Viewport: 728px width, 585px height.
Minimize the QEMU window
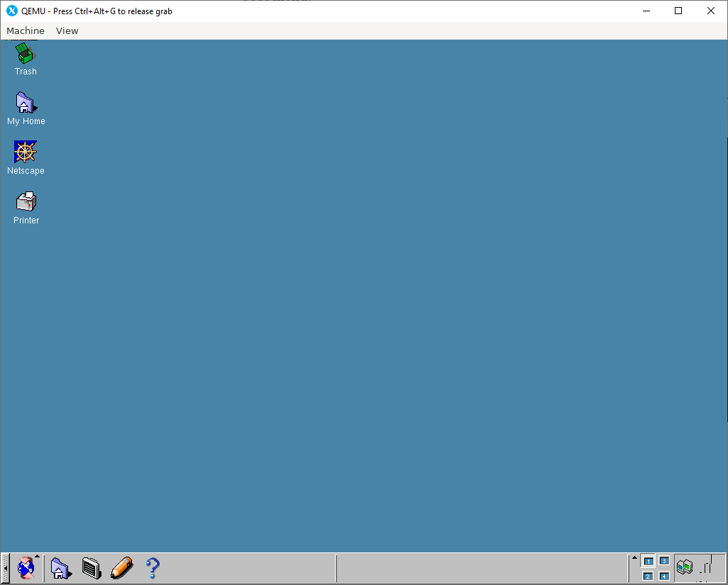coord(646,11)
